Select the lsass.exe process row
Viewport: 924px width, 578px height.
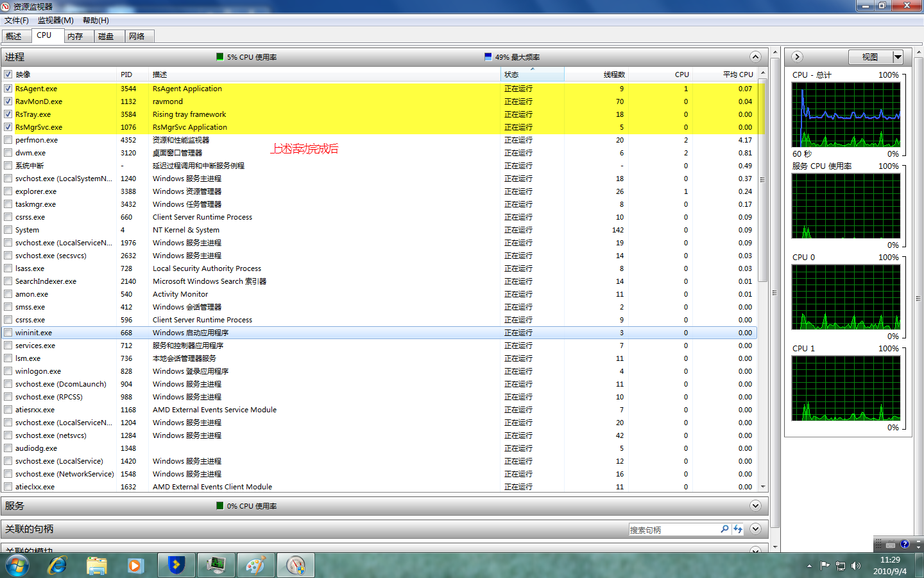click(x=379, y=268)
